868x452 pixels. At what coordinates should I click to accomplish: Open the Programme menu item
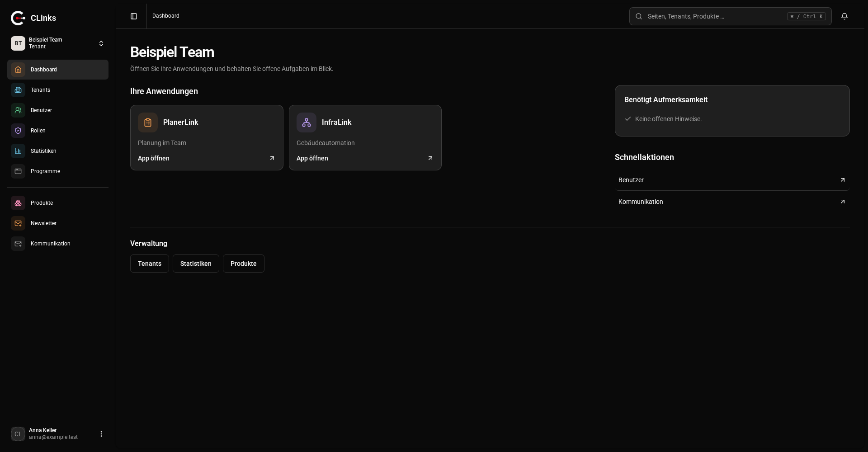58,171
